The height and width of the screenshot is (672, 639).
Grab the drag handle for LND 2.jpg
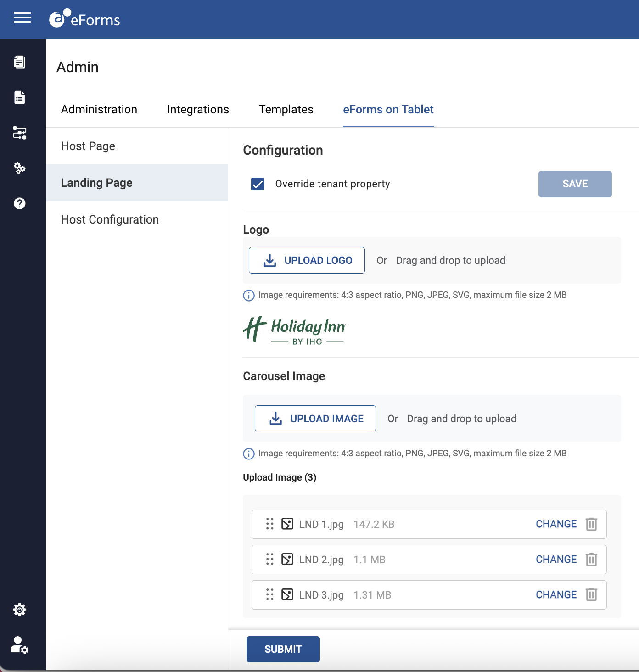(270, 559)
